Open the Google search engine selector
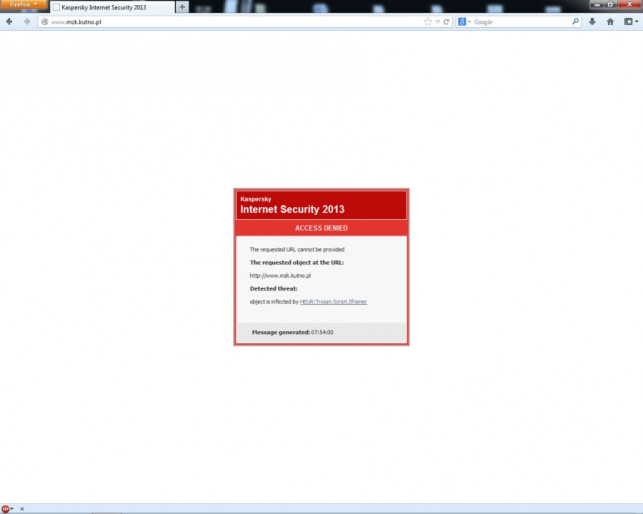Image resolution: width=643 pixels, height=514 pixels. pos(464,22)
